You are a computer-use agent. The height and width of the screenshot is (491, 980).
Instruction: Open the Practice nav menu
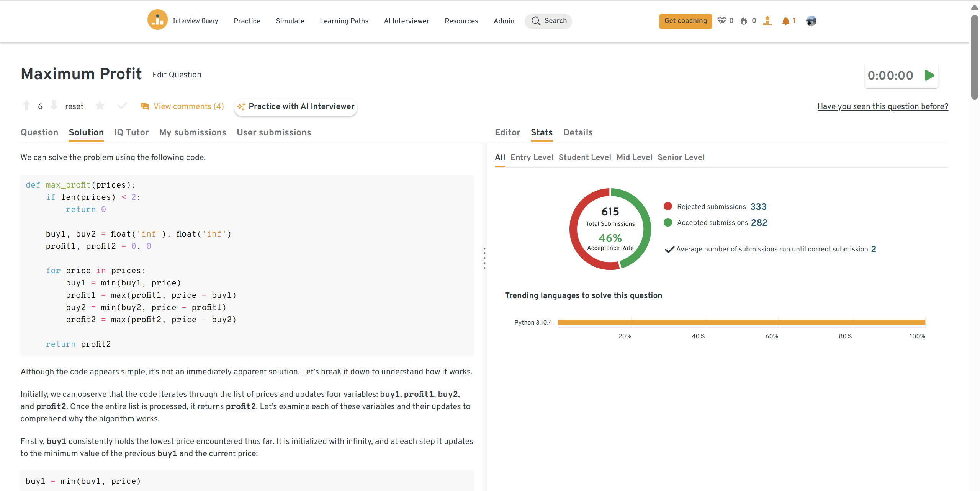(247, 21)
